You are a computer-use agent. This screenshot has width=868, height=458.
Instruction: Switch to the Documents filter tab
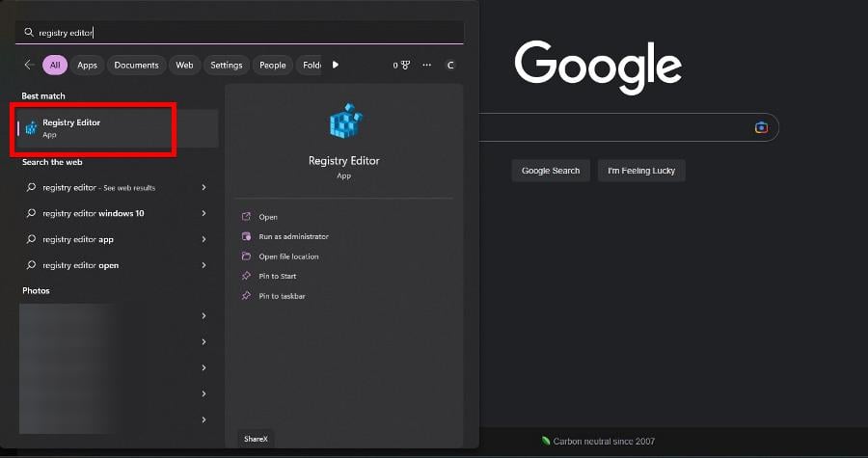(136, 65)
